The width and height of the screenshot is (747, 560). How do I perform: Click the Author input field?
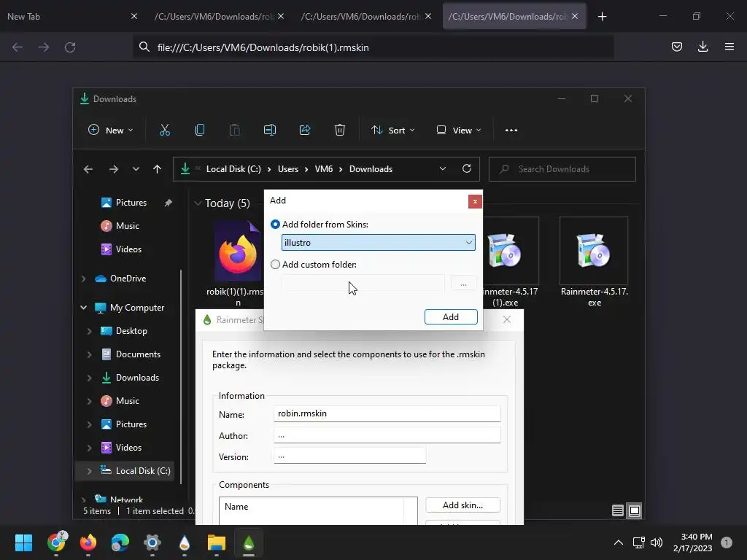point(387,435)
